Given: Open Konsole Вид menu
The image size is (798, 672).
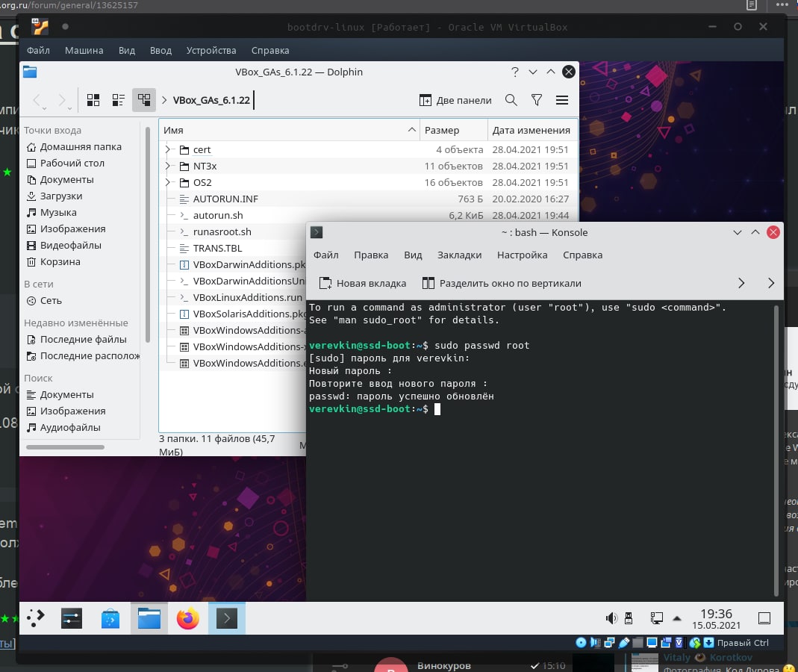Looking at the screenshot, I should coord(413,255).
